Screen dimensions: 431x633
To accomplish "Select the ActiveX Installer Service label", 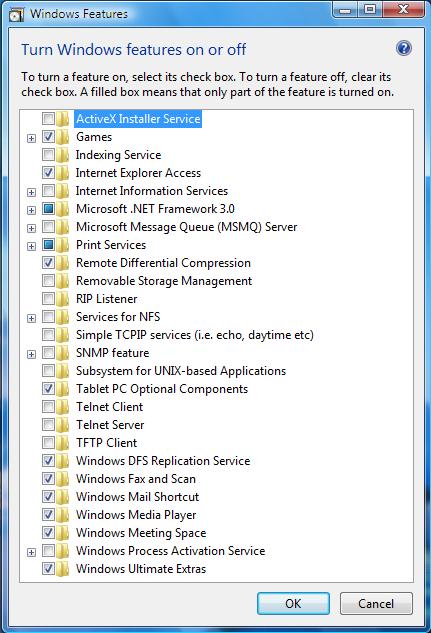I will click(x=138, y=119).
